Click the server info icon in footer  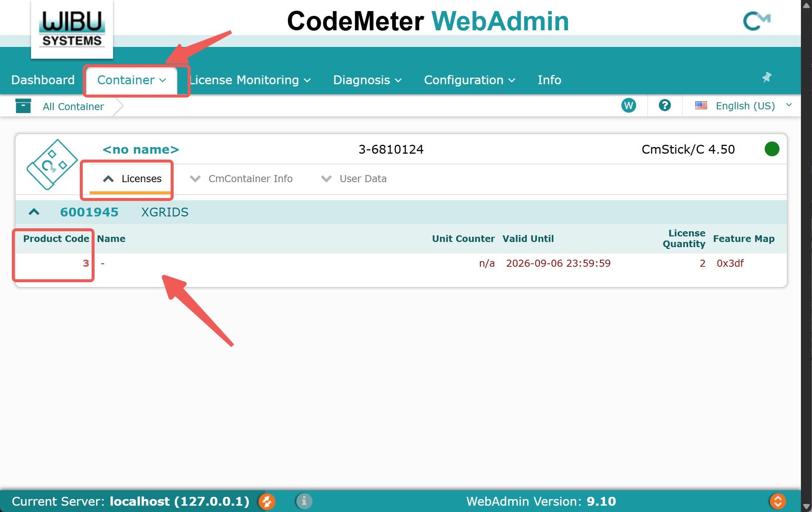point(304,501)
